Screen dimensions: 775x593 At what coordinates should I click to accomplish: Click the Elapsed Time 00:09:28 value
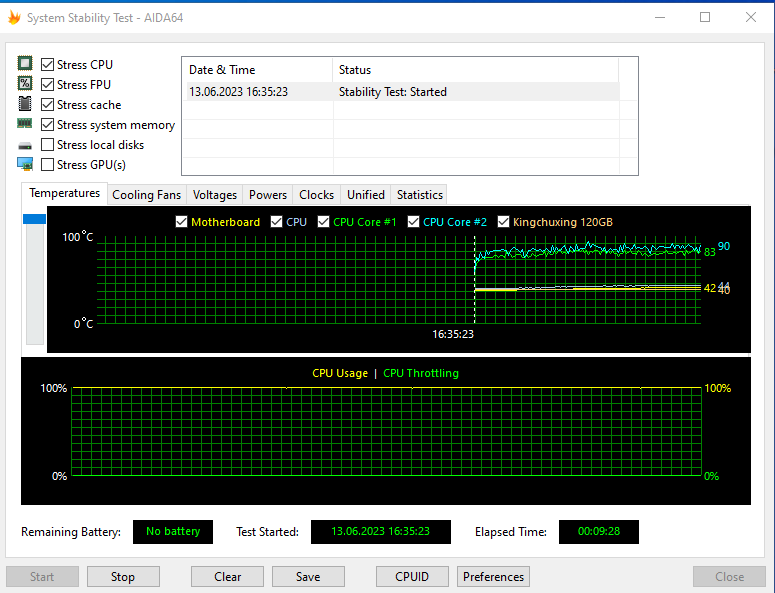click(x=599, y=532)
